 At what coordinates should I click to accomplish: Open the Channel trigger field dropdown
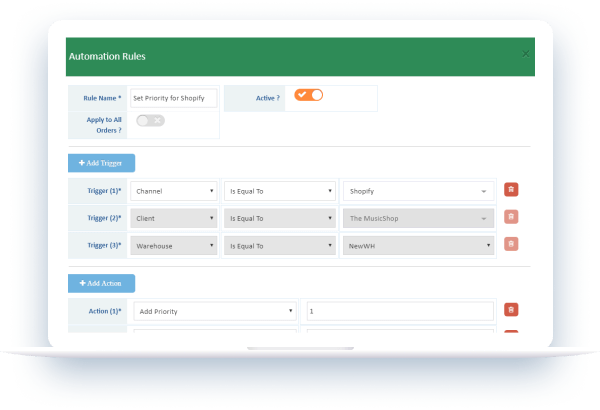click(173, 190)
